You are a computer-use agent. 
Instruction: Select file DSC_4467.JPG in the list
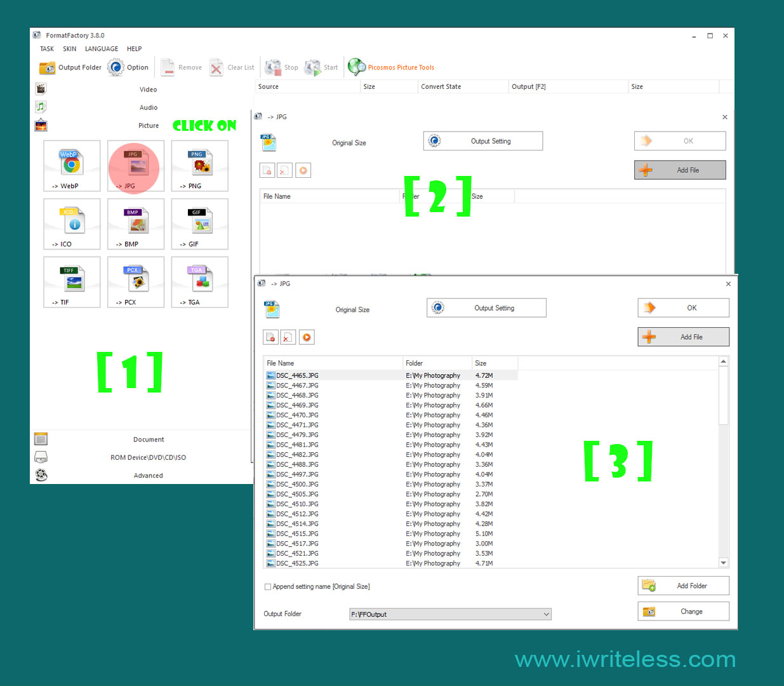tap(390, 386)
